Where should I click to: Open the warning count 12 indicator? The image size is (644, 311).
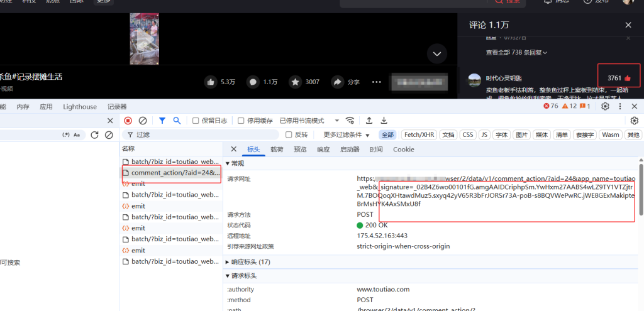click(569, 106)
